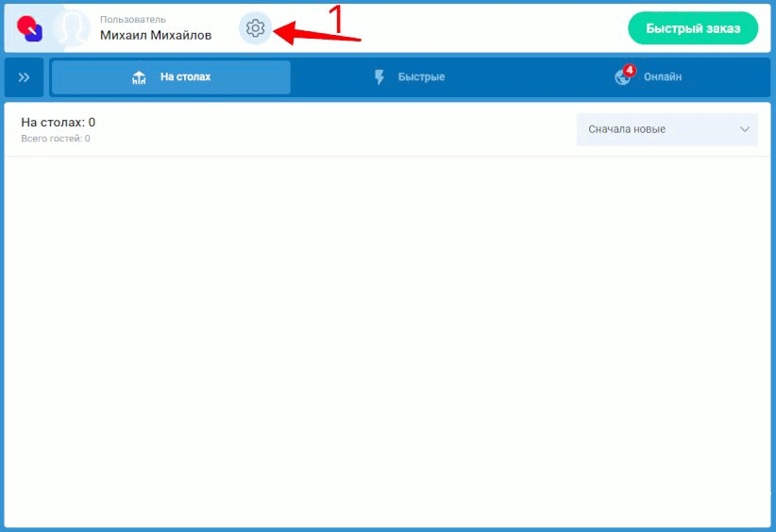776x532 pixels.
Task: Click the Всего гостей: 0 text
Action: pos(56,139)
